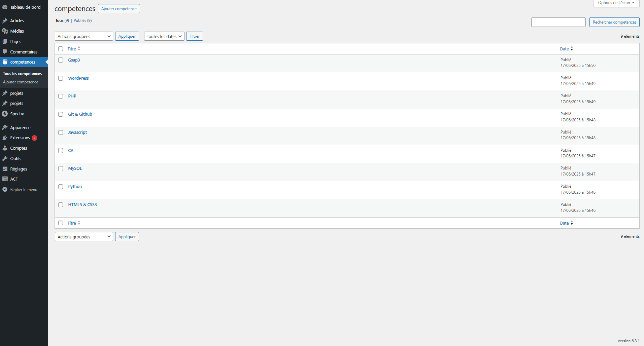Open Commentaires via its speech bubble icon
Viewport: 644px width, 346px height.
coord(5,52)
